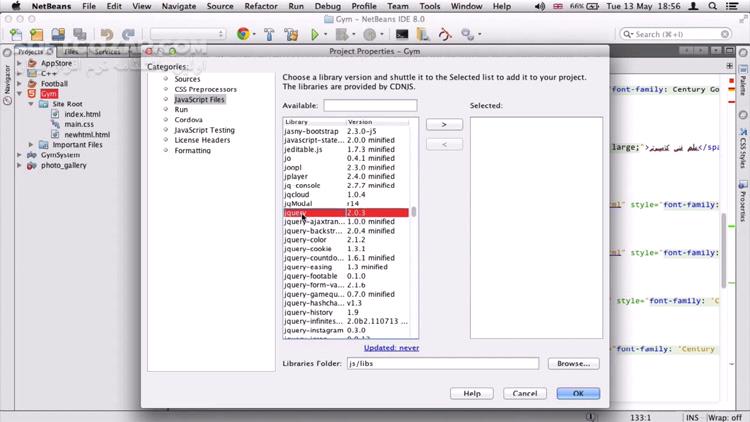Click the library list scrollbar thumb

[x=414, y=211]
